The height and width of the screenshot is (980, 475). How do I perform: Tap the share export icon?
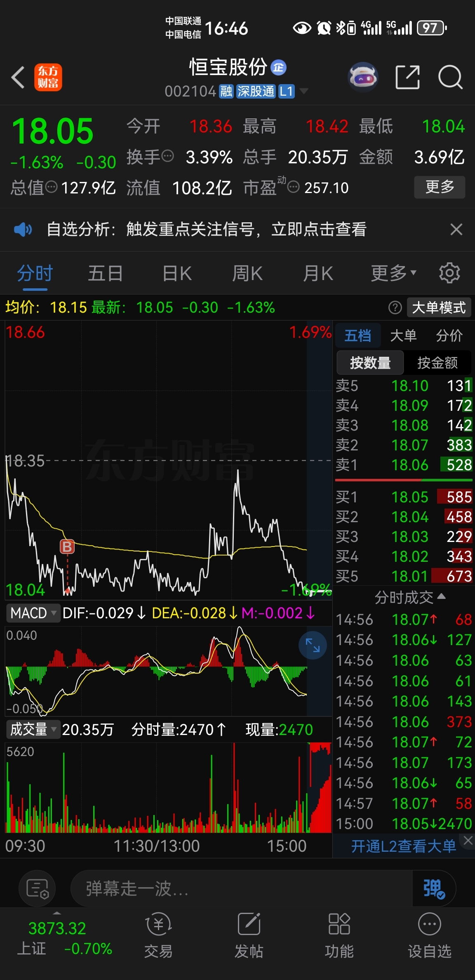click(407, 77)
